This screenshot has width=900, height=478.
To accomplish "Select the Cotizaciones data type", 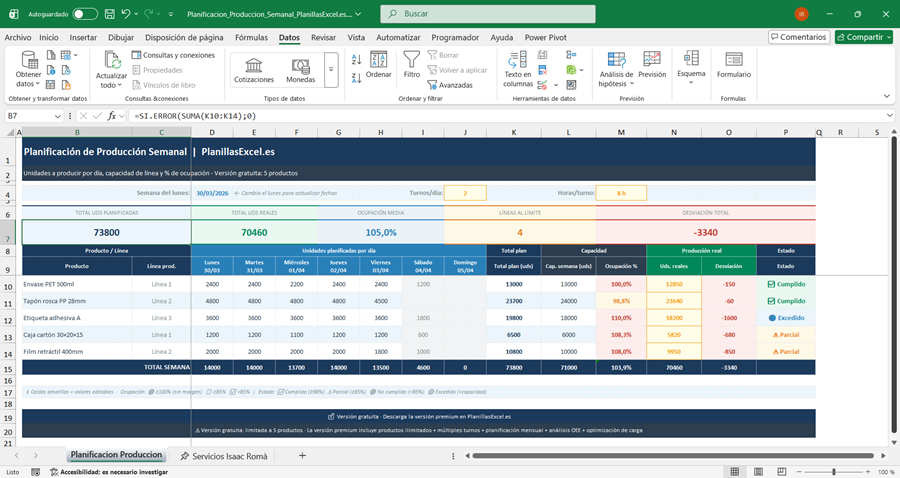I will pyautogui.click(x=254, y=68).
